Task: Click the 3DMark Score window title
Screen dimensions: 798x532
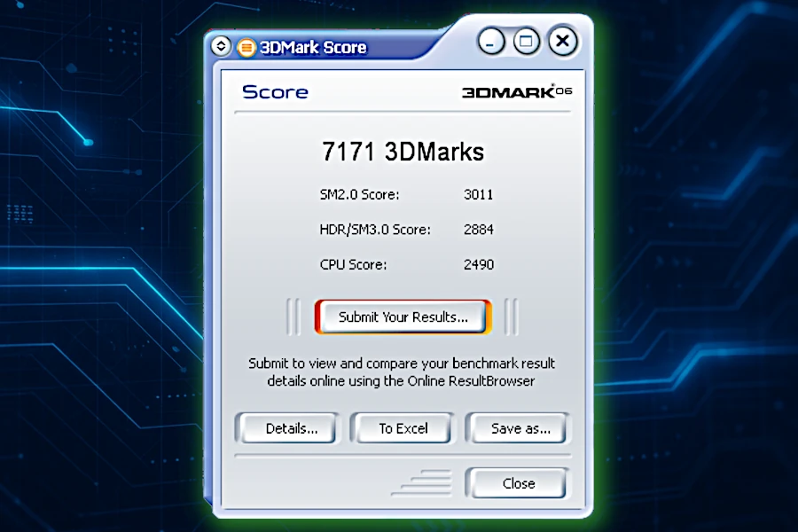Action: (x=313, y=47)
